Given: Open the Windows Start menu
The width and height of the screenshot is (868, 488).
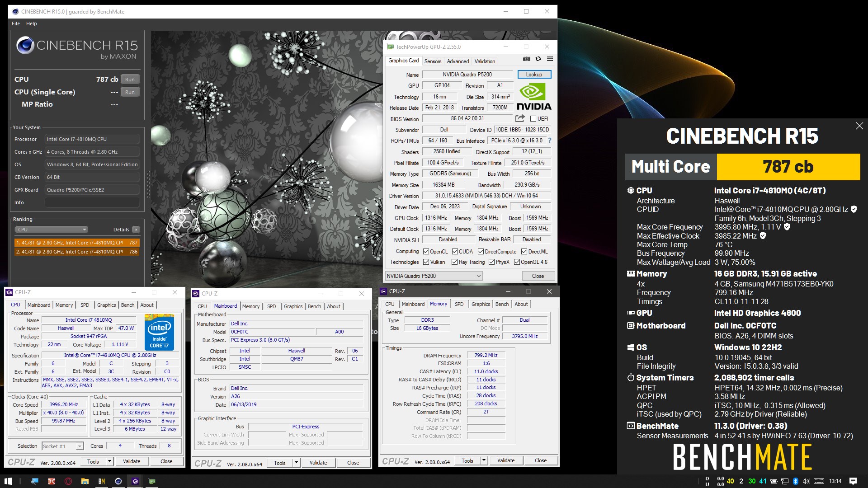Looking at the screenshot, I should (8, 481).
